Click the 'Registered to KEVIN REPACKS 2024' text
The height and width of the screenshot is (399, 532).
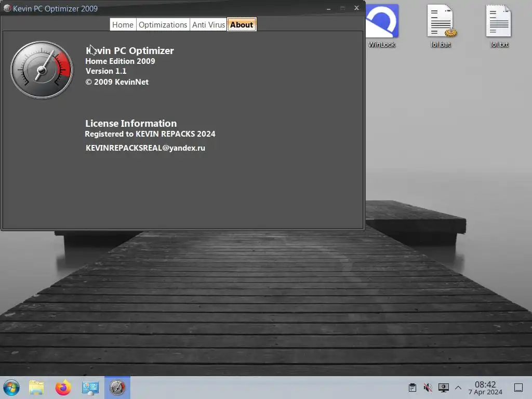coord(150,134)
